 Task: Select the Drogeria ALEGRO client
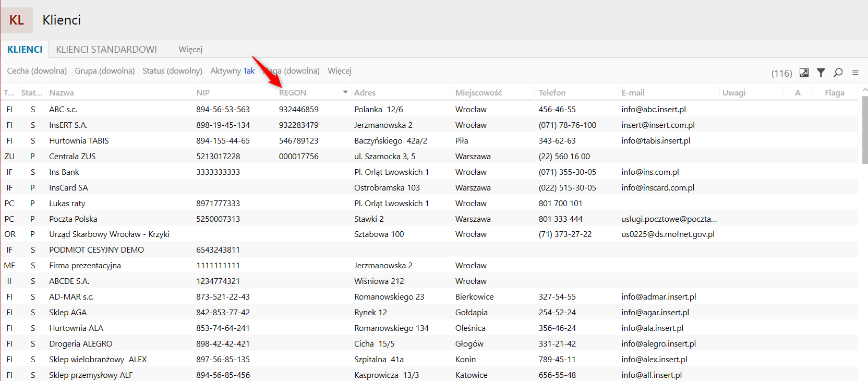click(429, 344)
